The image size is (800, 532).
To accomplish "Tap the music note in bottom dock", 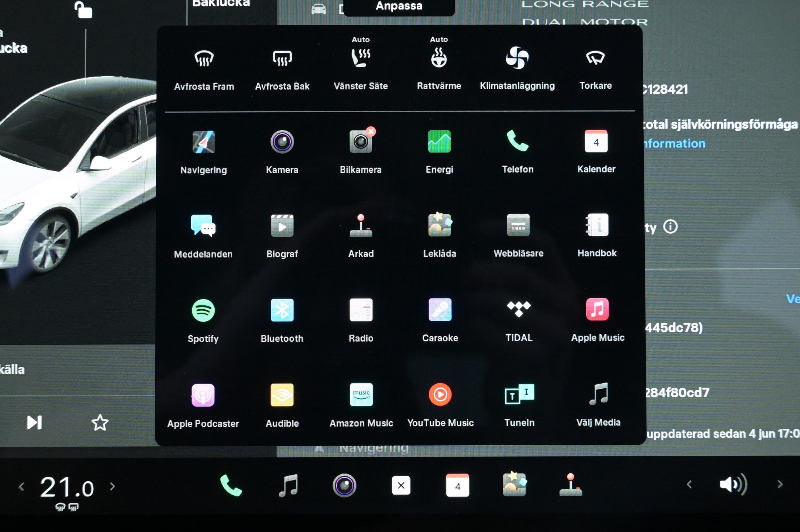I will click(288, 485).
